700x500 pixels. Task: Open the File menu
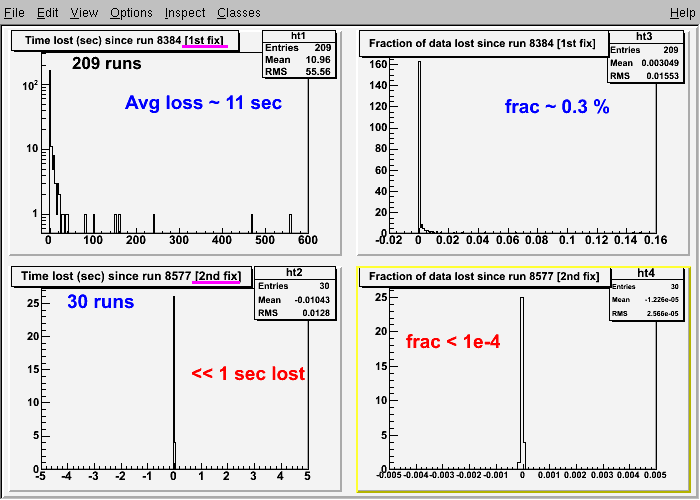point(14,13)
